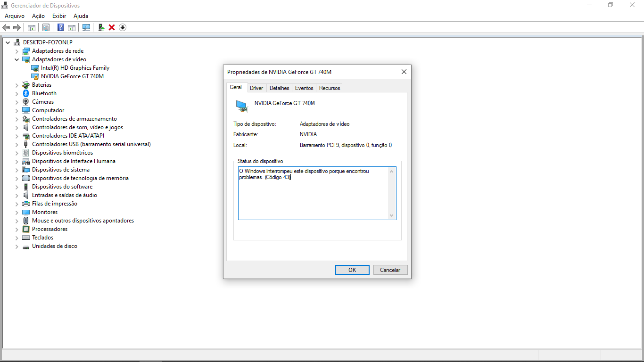The image size is (644, 362).
Task: Click the Mouse device category icon
Action: [26, 221]
